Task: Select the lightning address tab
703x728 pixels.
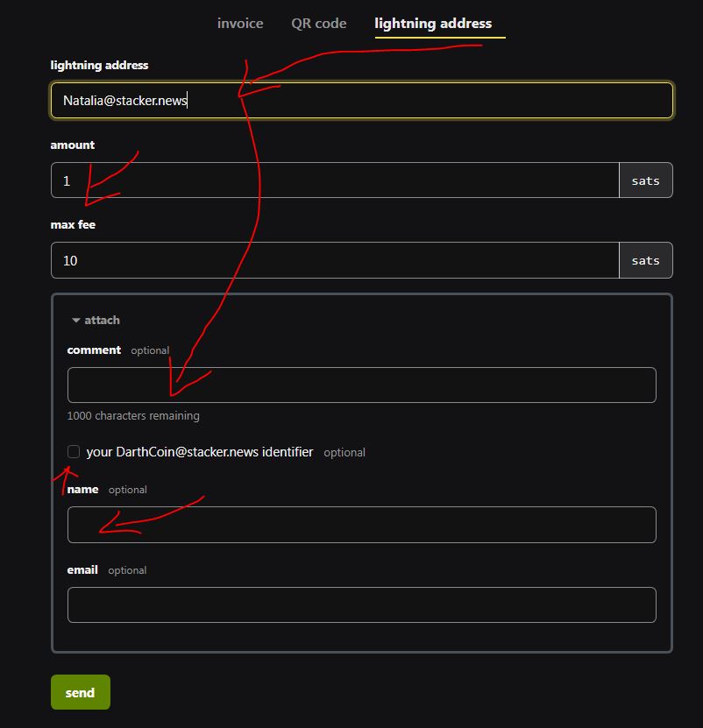Action: [x=433, y=24]
